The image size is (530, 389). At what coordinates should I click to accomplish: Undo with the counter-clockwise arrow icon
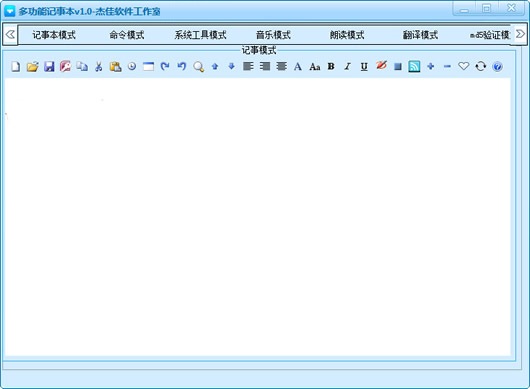tap(182, 66)
